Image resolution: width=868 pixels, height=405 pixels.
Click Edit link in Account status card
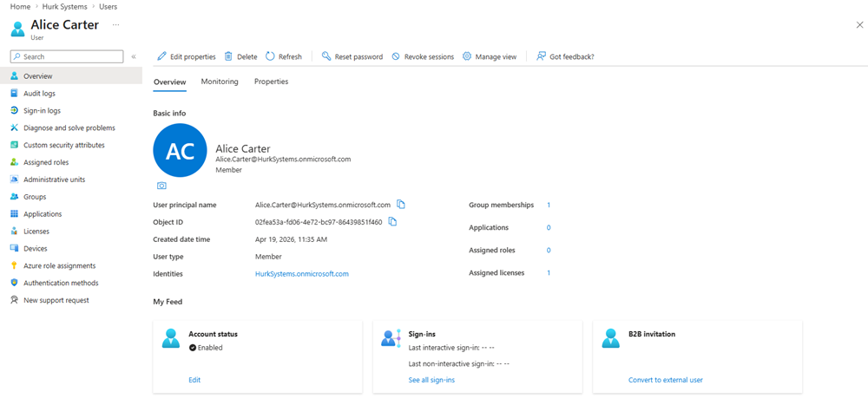point(194,380)
